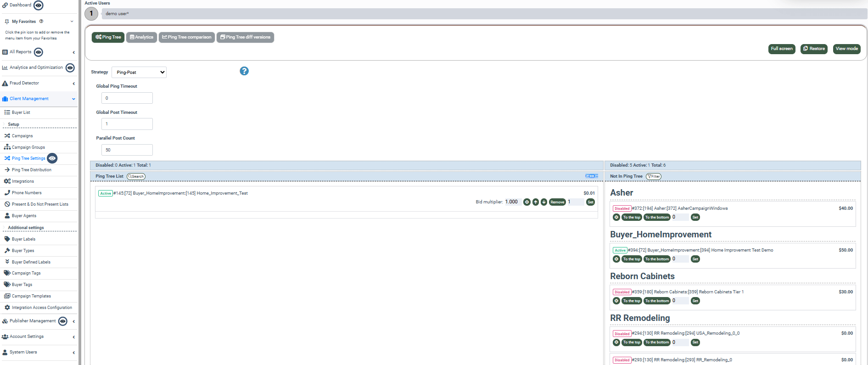Image resolution: width=868 pixels, height=365 pixels.
Task: Click the blue help question mark icon
Action: tap(244, 71)
